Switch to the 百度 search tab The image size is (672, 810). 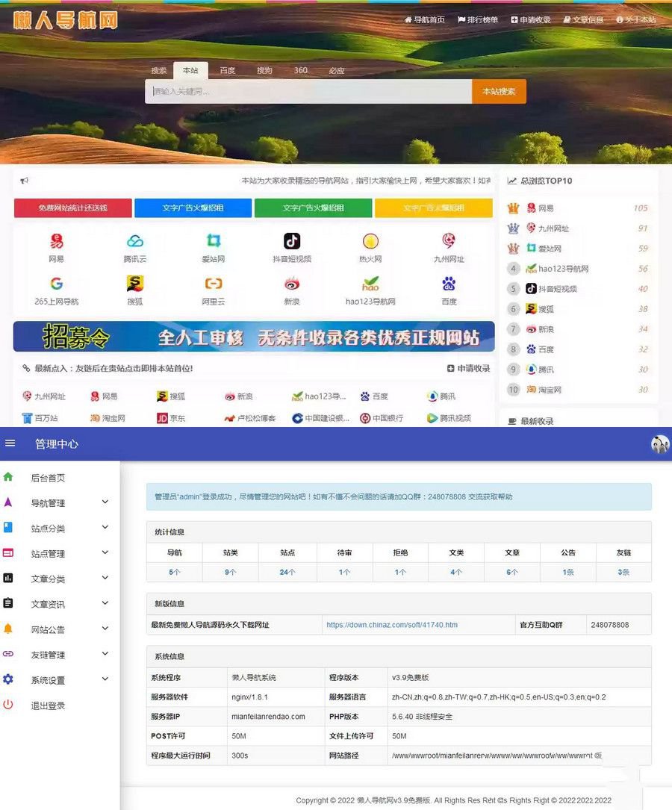point(226,70)
